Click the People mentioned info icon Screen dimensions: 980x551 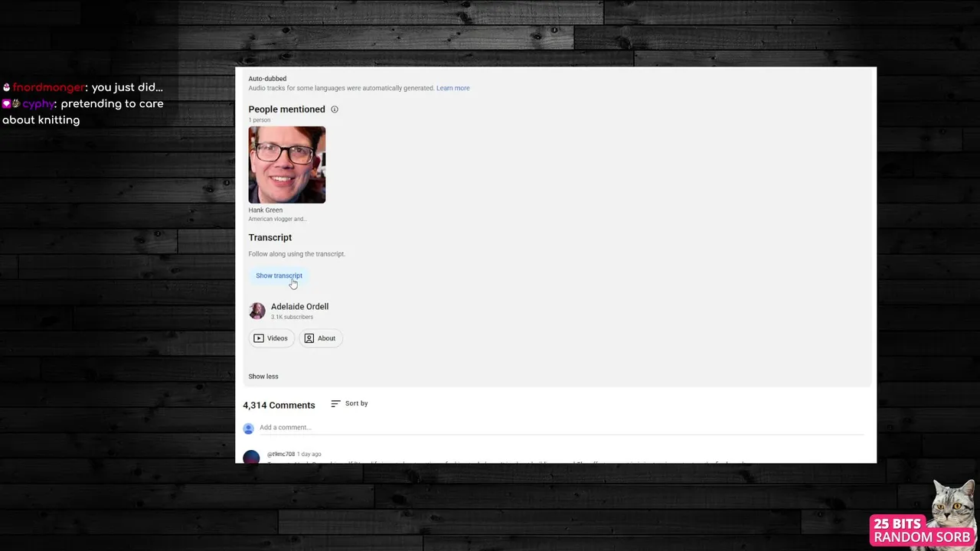[x=335, y=109]
